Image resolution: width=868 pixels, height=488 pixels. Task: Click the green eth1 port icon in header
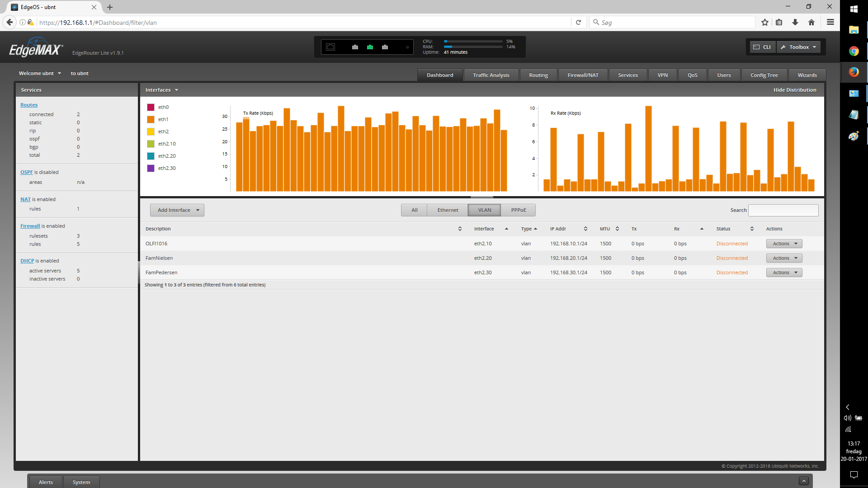pyautogui.click(x=370, y=47)
